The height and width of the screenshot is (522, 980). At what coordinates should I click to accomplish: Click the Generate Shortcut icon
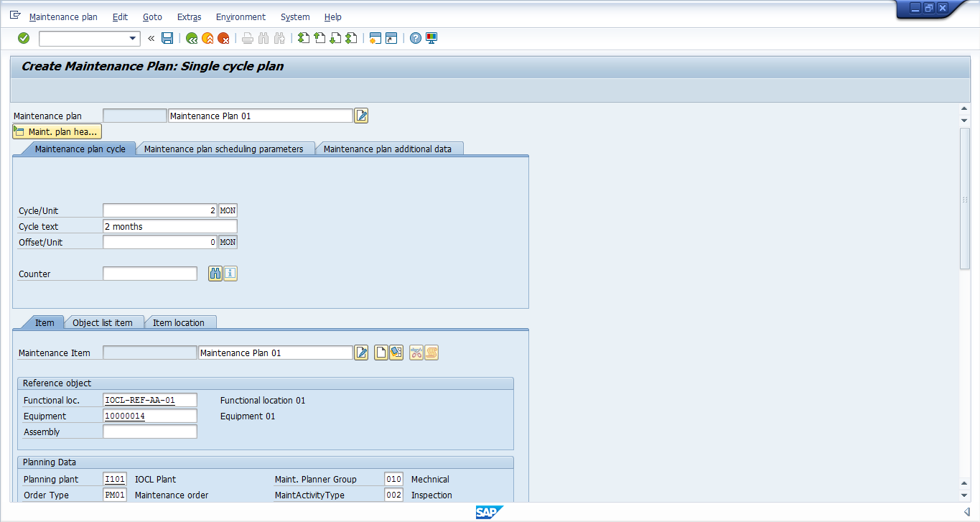pos(391,38)
